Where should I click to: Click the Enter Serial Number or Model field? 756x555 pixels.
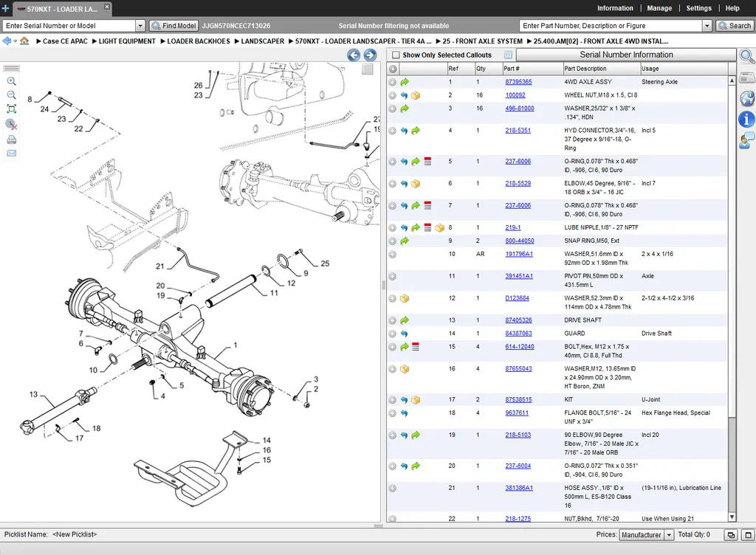coord(69,26)
